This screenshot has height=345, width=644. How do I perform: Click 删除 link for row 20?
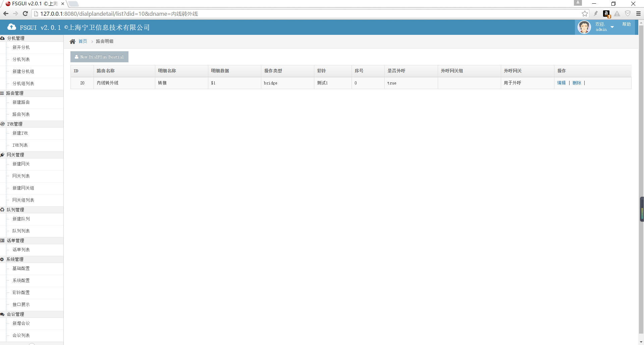[x=577, y=83]
